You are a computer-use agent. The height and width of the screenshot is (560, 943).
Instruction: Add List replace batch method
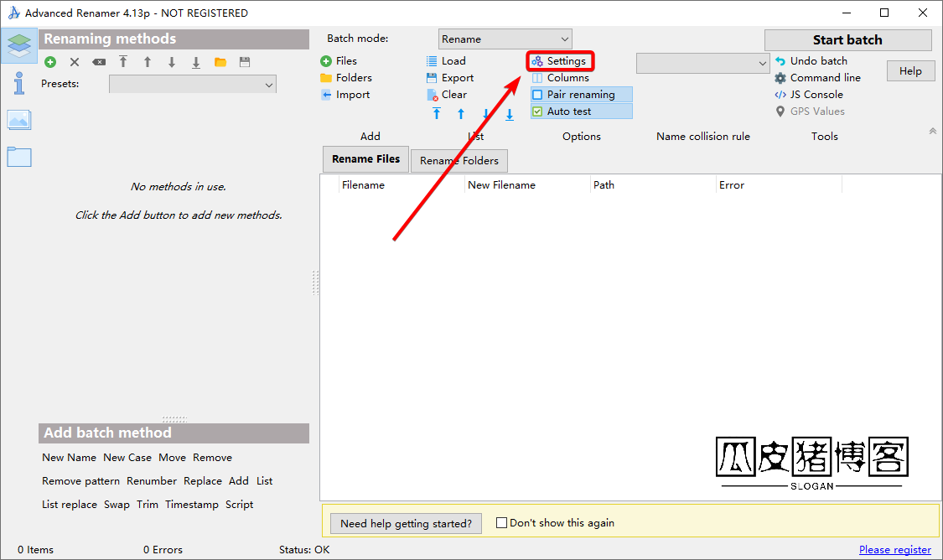pos(70,504)
